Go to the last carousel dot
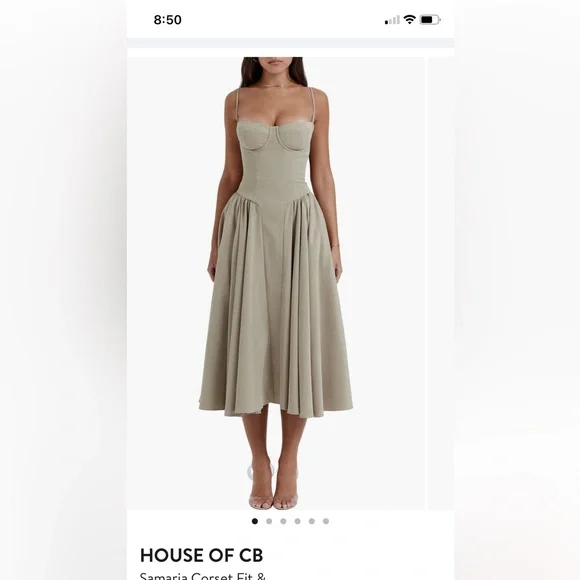 click(326, 521)
